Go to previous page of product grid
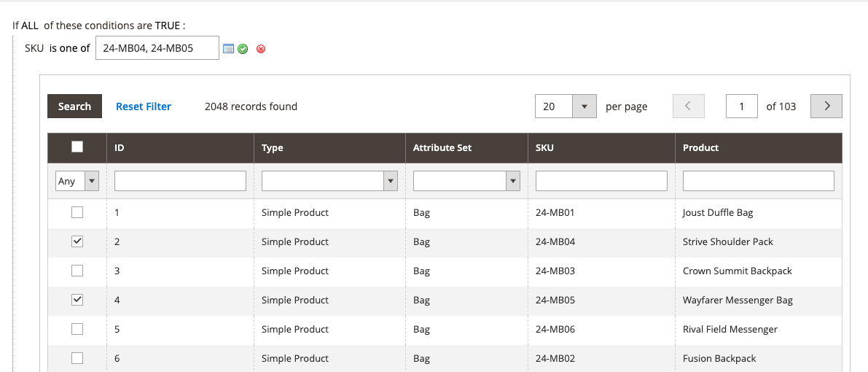Viewport: 868px width, 372px height. pyautogui.click(x=689, y=106)
